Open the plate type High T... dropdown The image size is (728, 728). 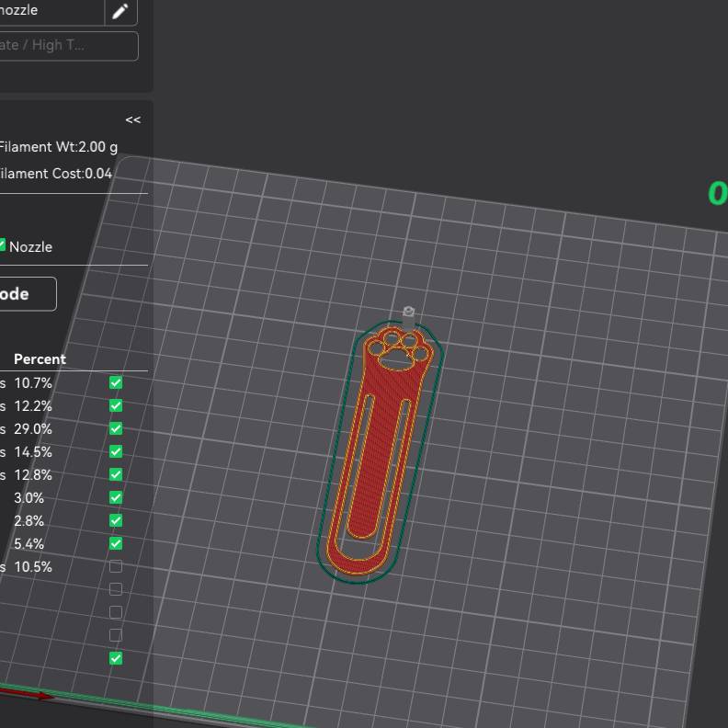click(67, 46)
